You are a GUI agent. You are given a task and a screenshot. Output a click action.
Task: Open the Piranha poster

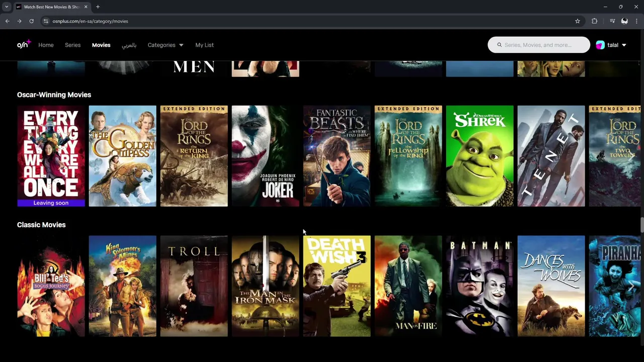[614, 286]
